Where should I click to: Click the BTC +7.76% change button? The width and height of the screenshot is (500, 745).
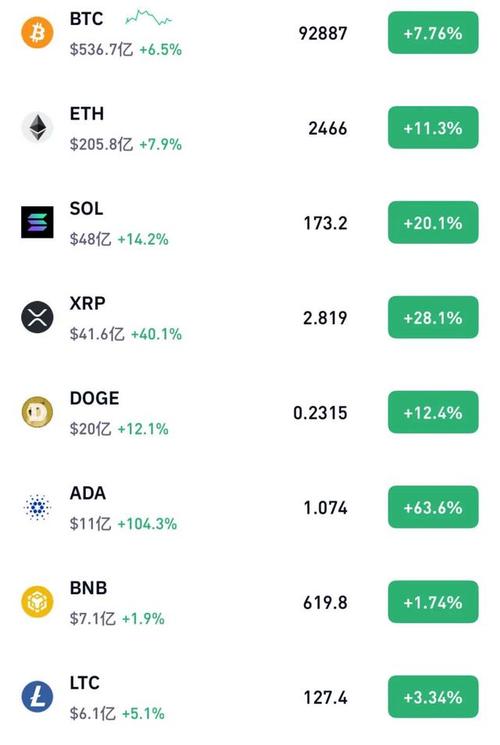(x=433, y=33)
